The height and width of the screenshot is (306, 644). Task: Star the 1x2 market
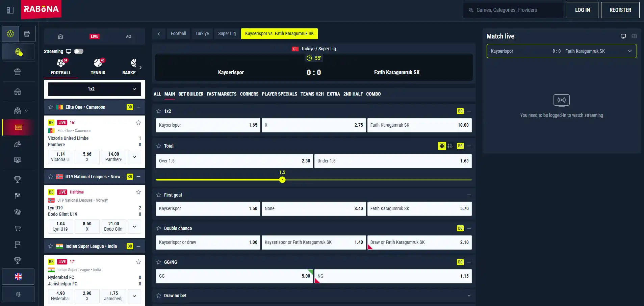point(159,111)
